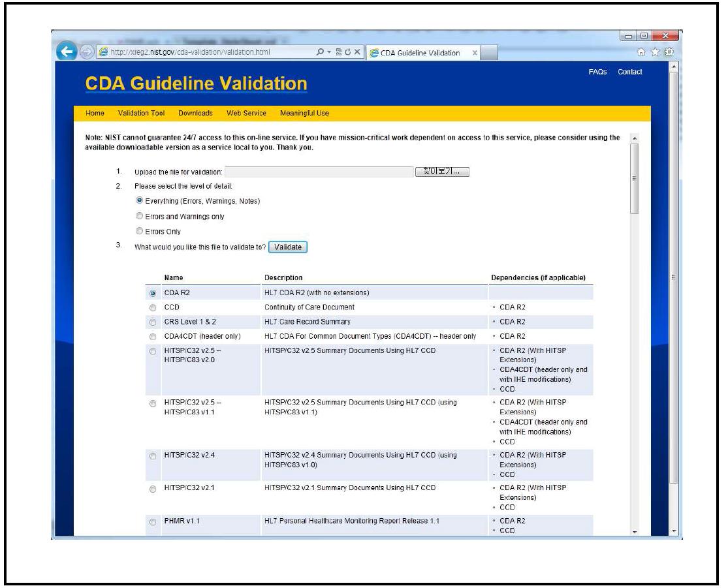Image resolution: width=728 pixels, height=588 pixels.
Task: Select the PHMR v1.1 radio button
Action: (153, 521)
